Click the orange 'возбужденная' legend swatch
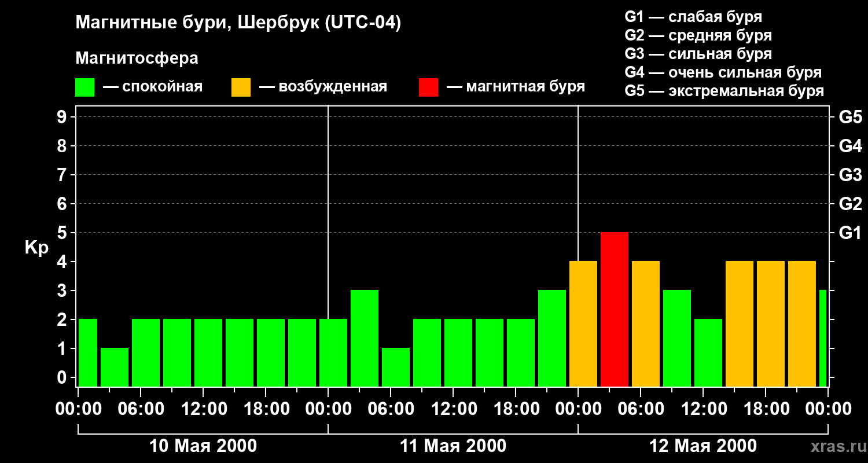Screen dimensions: 868x463 click(241, 87)
